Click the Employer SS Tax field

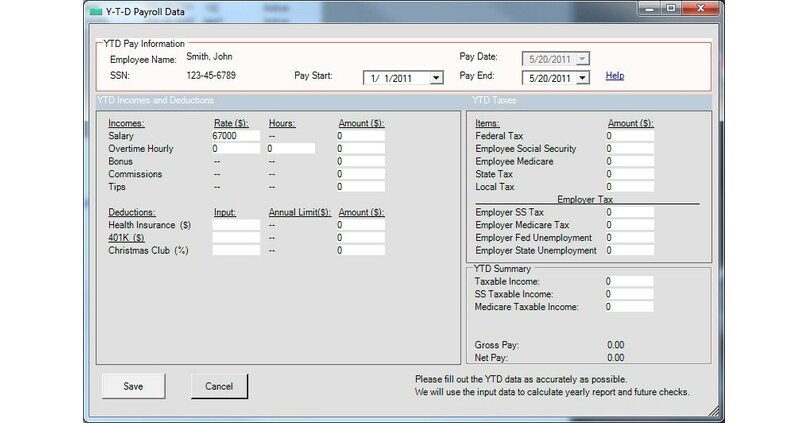pyautogui.click(x=629, y=212)
